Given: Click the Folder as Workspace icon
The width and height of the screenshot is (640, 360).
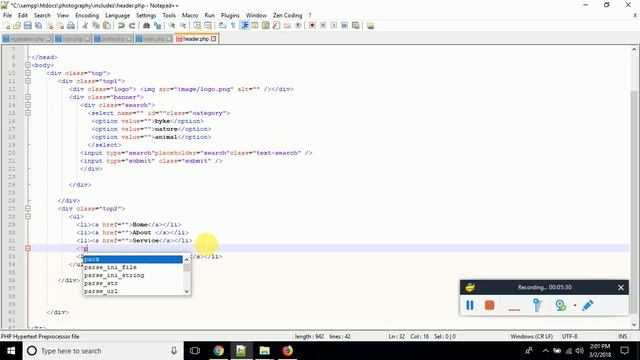Looking at the screenshot, I should pyautogui.click(x=287, y=25).
